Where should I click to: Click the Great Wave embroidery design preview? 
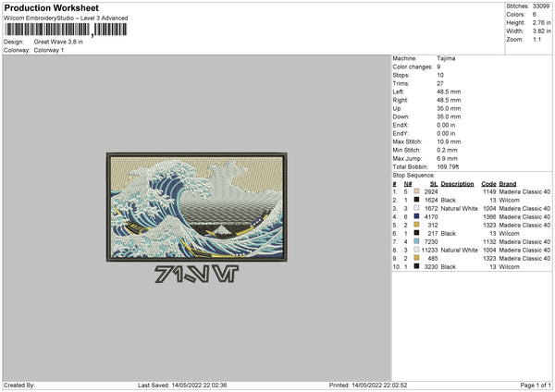197,207
